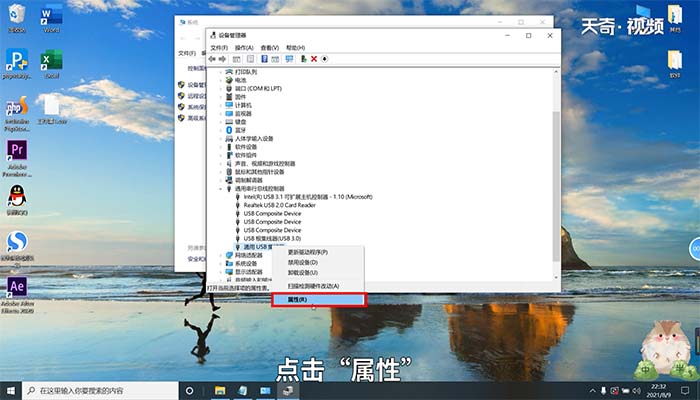Open the 文件(F) menu in Device Manager
The width and height of the screenshot is (700, 400).
pyautogui.click(x=219, y=48)
